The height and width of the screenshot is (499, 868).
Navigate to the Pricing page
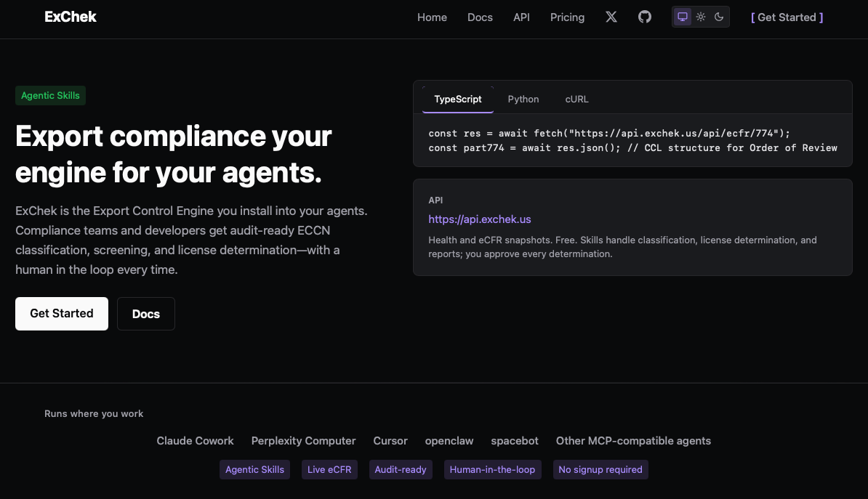(567, 17)
